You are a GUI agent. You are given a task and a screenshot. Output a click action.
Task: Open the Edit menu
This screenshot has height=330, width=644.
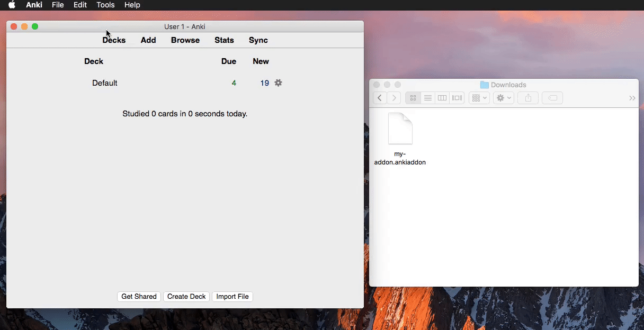click(80, 5)
